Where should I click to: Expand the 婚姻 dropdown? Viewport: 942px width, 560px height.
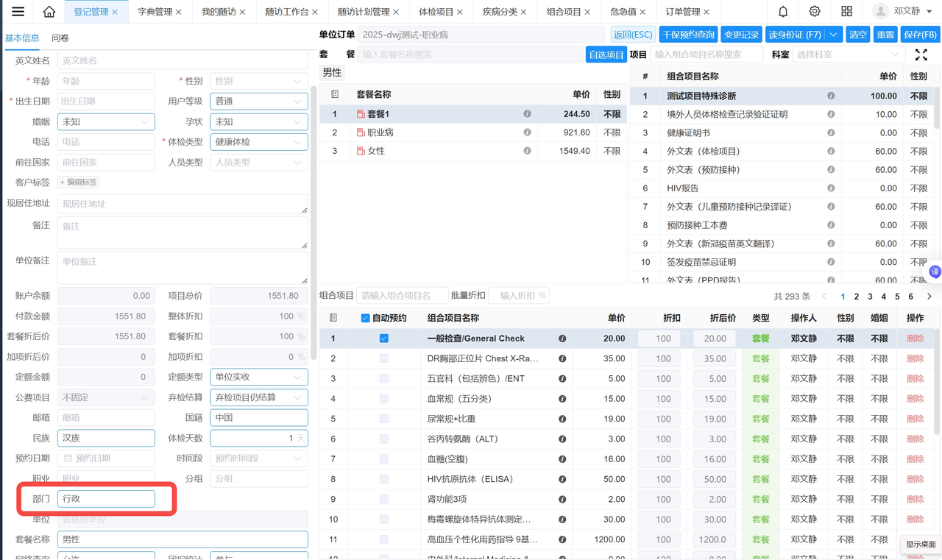tap(106, 122)
